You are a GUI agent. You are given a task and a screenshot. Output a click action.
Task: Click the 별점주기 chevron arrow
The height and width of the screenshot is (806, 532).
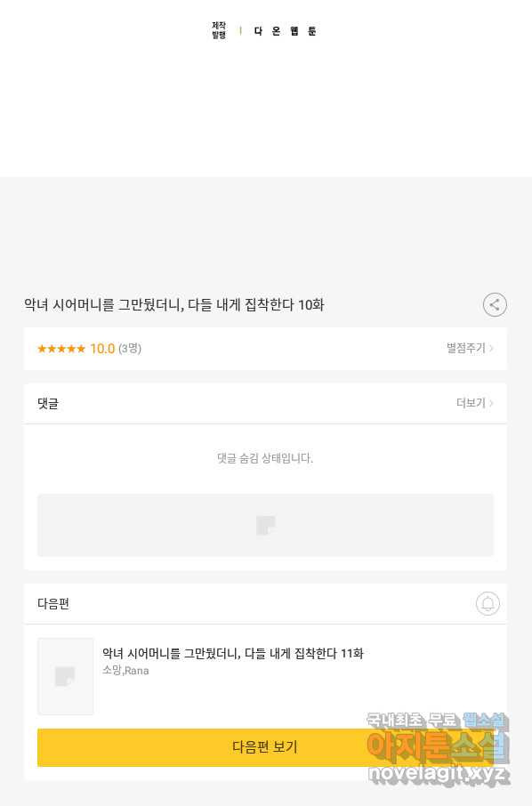pos(491,348)
